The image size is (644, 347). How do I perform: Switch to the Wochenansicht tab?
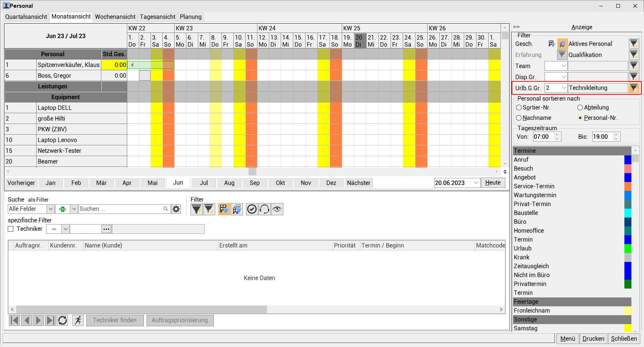coord(115,17)
